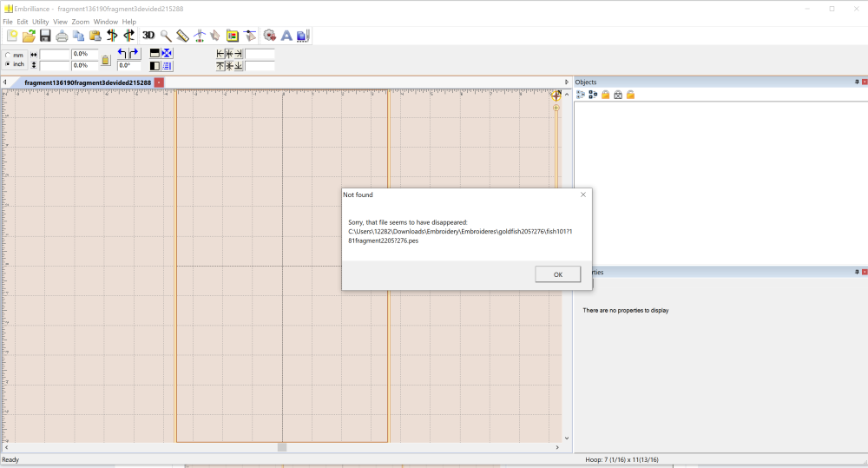Screen dimensions: 868x468
Task: Click the rotate left arrow icon
Action: [x=122, y=54]
